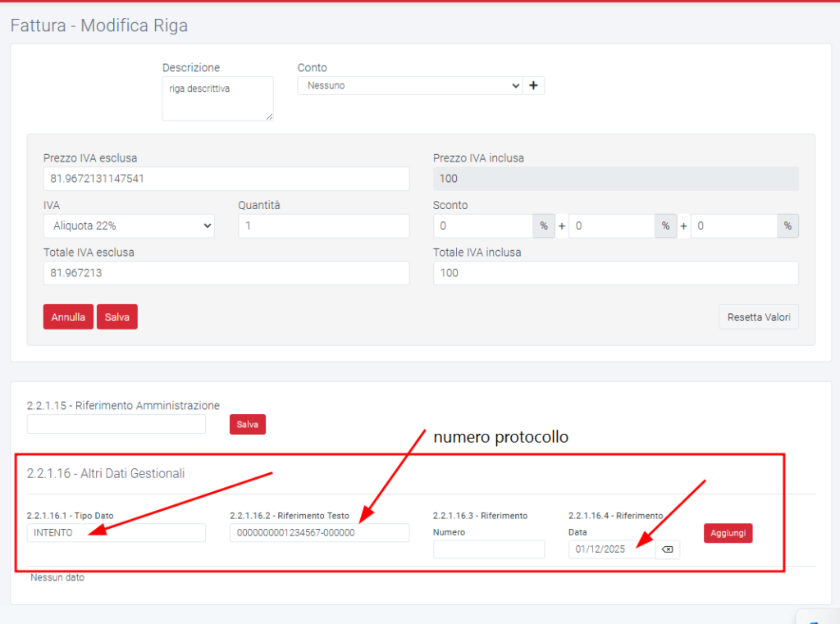Click the Resetta Valori button
This screenshot has height=624, width=840.
click(758, 317)
